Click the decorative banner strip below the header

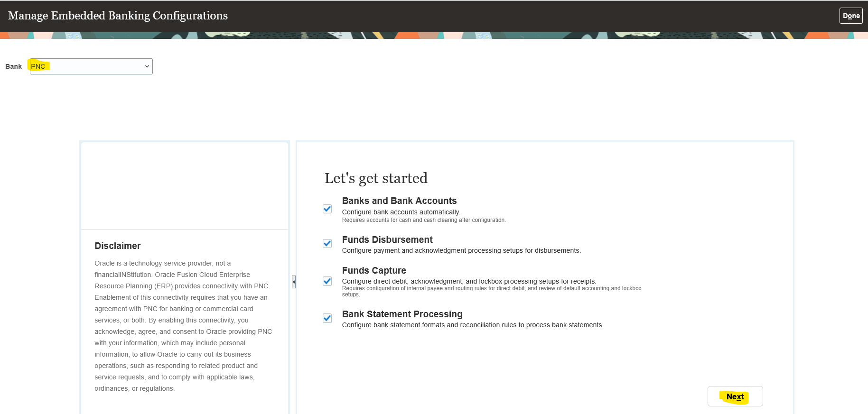[x=434, y=36]
